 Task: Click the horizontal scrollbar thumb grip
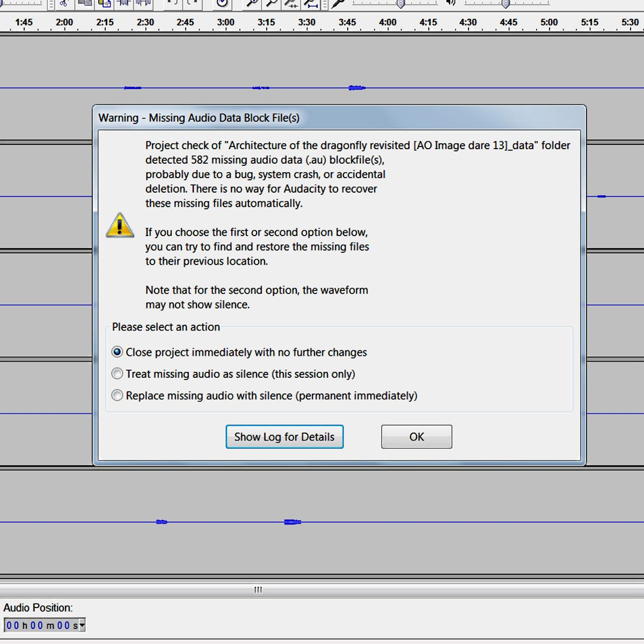coord(258,590)
